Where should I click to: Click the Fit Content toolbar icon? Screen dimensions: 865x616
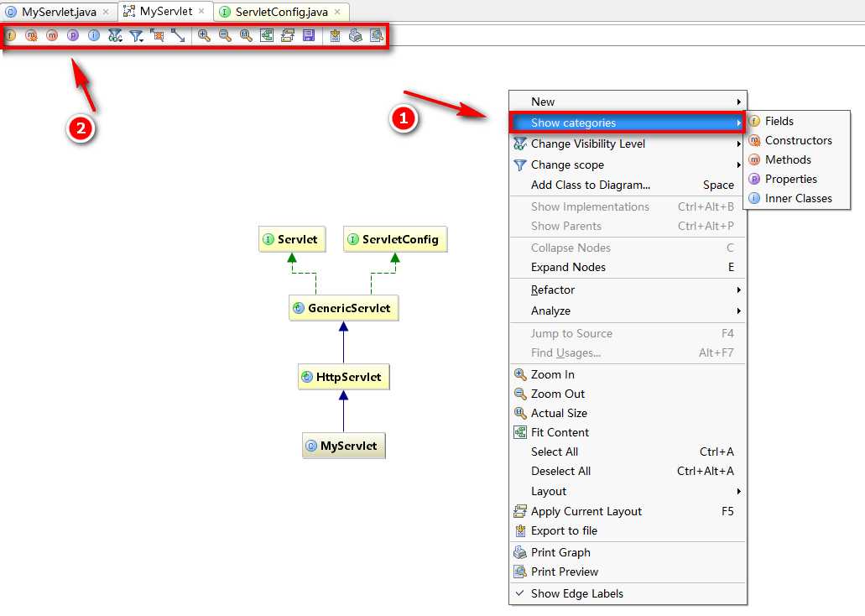(x=267, y=36)
